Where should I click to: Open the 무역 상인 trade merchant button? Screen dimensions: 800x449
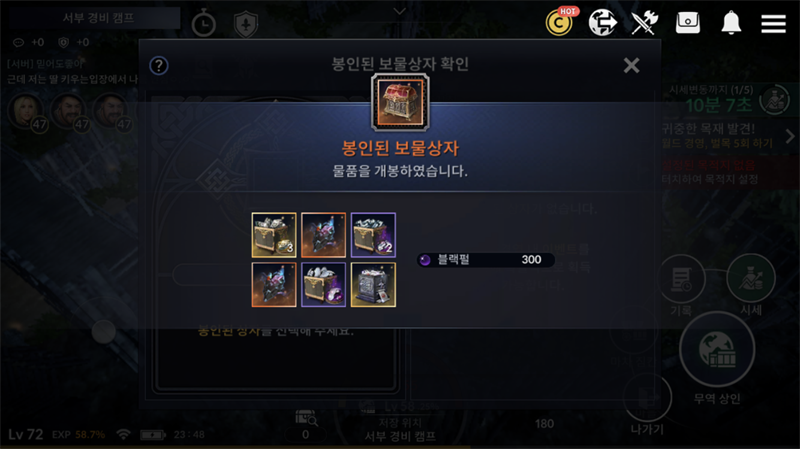(717, 357)
